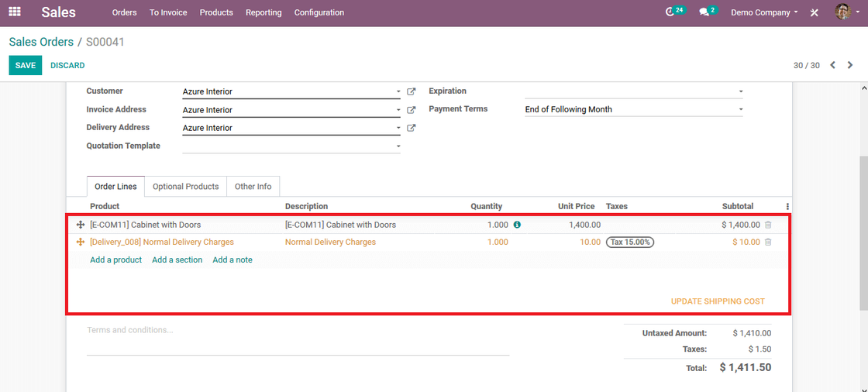868x392 pixels.
Task: Delete the Normal Delivery Charges line
Action: point(768,242)
